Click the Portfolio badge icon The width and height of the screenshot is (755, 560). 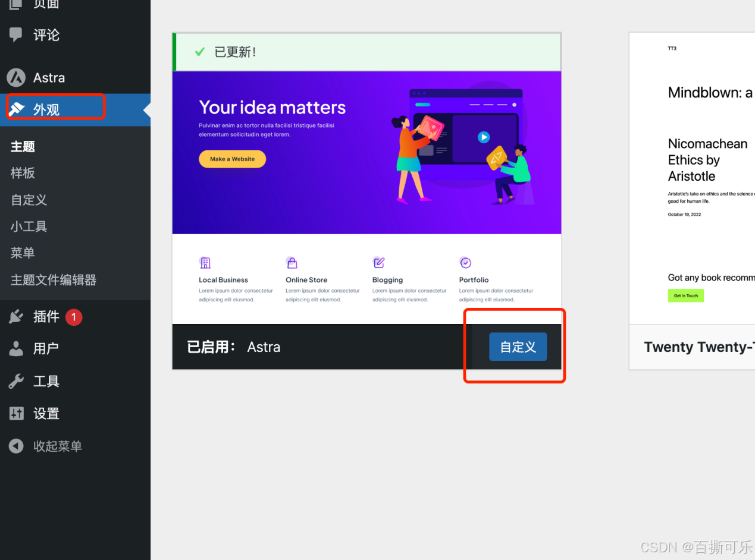(465, 262)
